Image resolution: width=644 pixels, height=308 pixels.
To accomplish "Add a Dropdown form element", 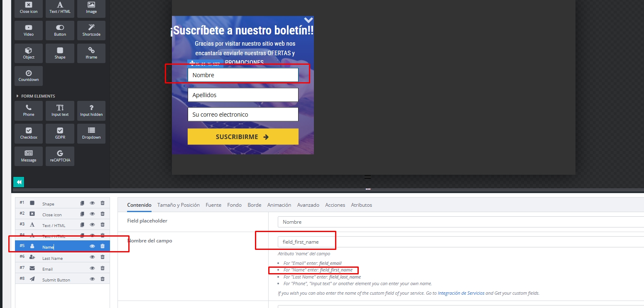I will [x=91, y=134].
